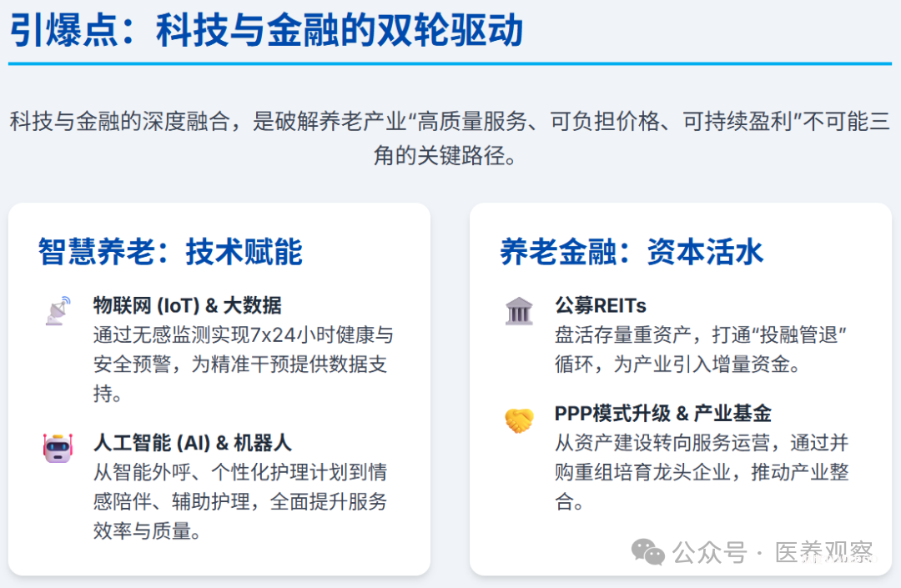Click the heading 物联网 (IoT) & 大数据
This screenshot has height=588, width=901.
pyautogui.click(x=188, y=305)
